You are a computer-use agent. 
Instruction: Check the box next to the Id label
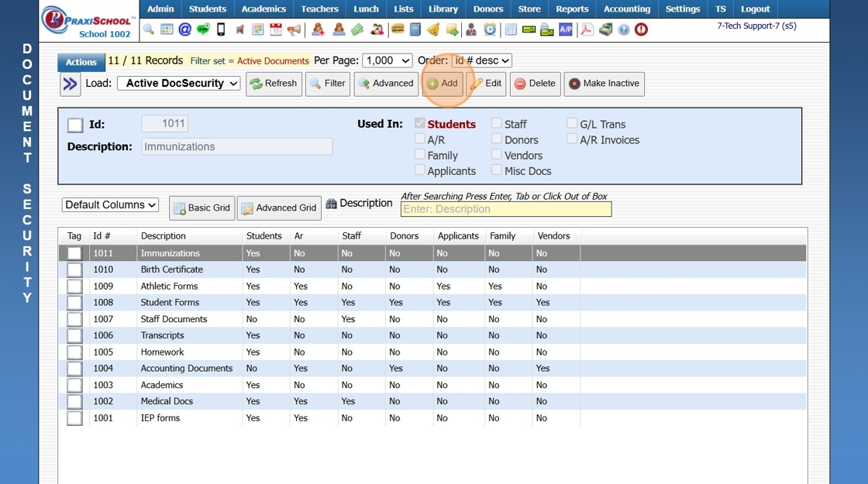point(75,125)
